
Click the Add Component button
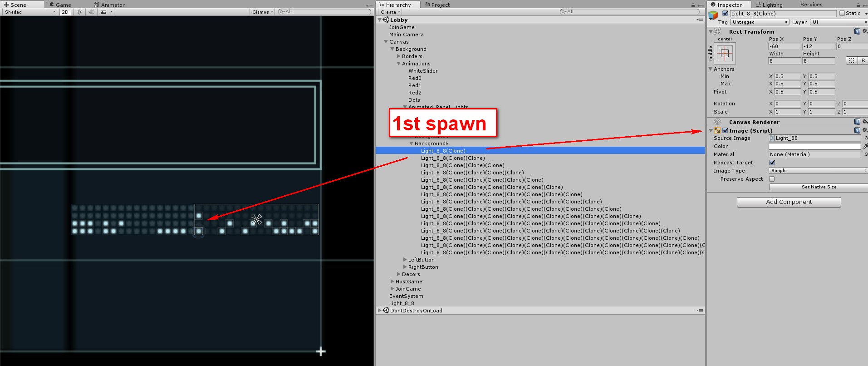789,202
